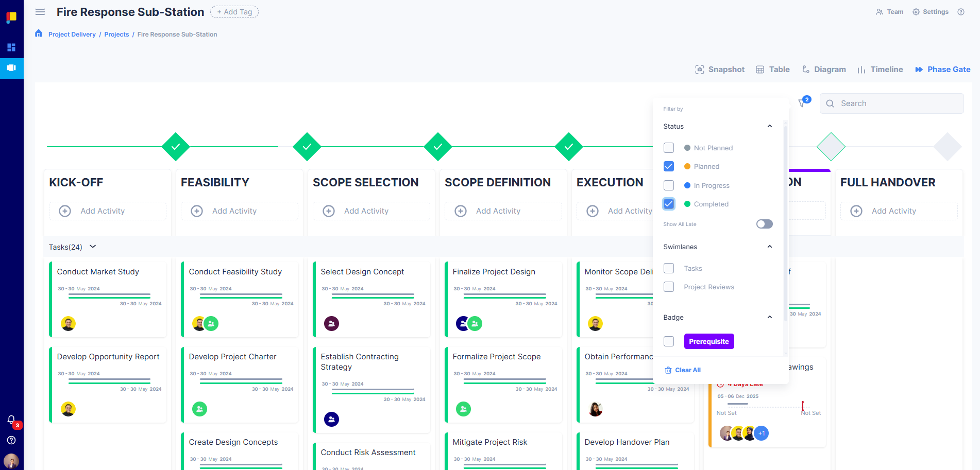The width and height of the screenshot is (980, 470).
Task: Open the Team page
Action: (x=890, y=12)
